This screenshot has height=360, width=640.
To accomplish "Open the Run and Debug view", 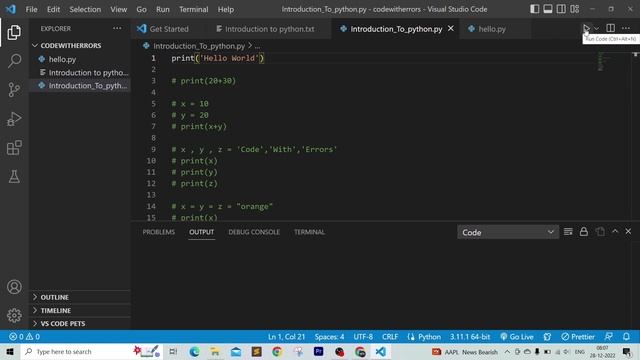I will [x=14, y=119].
